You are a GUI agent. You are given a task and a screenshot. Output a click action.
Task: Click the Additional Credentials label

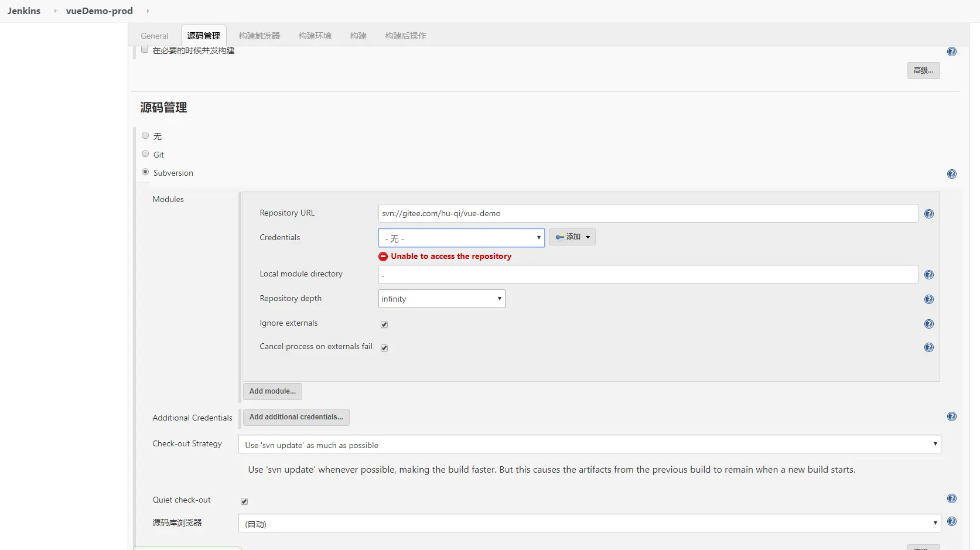[x=193, y=418]
